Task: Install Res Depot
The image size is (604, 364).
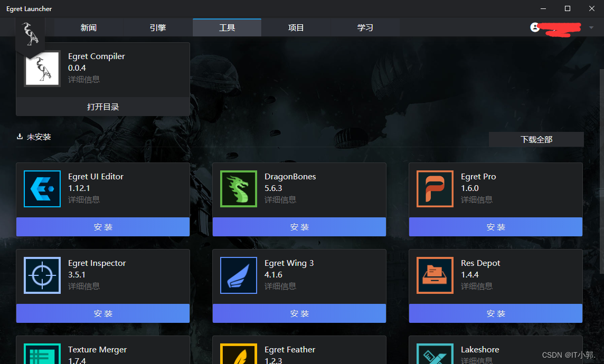Action: click(496, 313)
